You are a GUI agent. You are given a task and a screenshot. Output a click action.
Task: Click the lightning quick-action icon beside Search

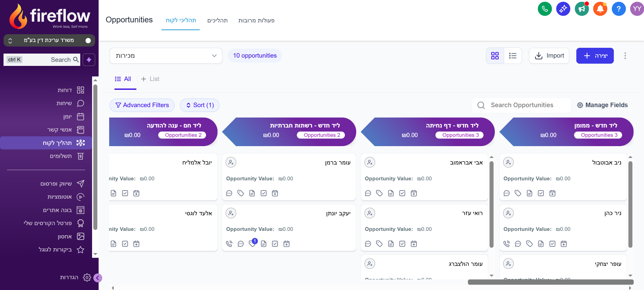(x=89, y=60)
